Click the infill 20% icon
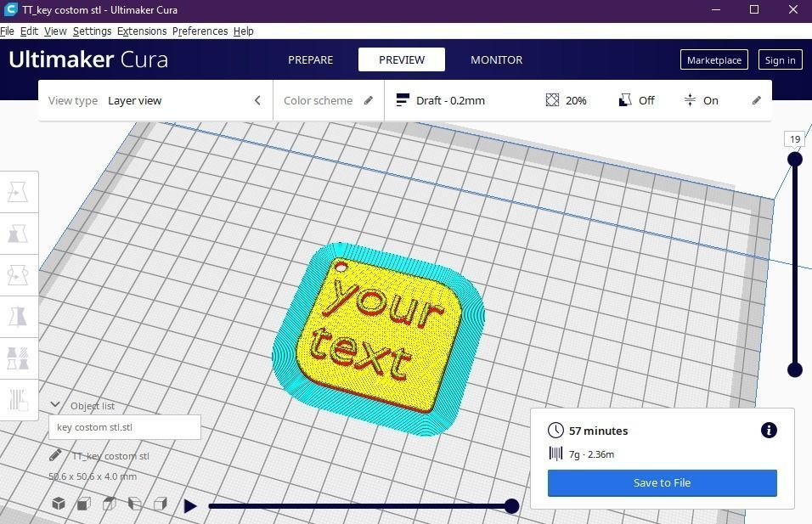 coord(552,100)
